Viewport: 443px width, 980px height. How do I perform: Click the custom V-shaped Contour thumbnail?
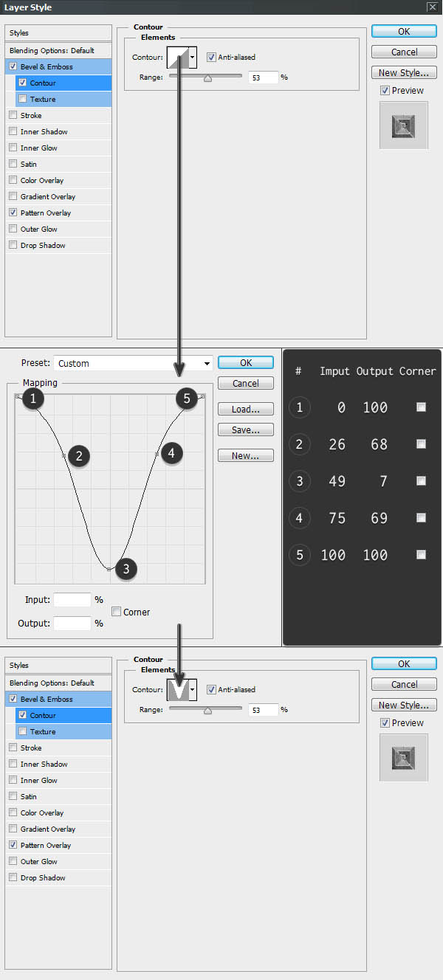point(178,689)
